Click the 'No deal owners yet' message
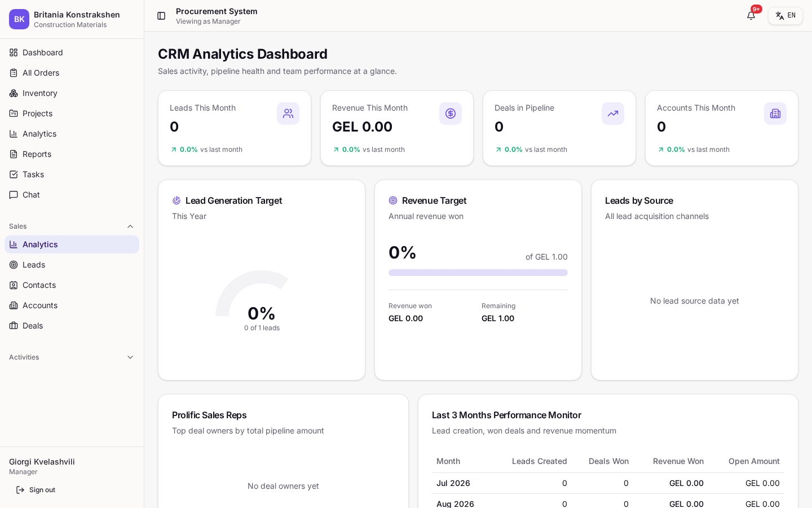 283,486
